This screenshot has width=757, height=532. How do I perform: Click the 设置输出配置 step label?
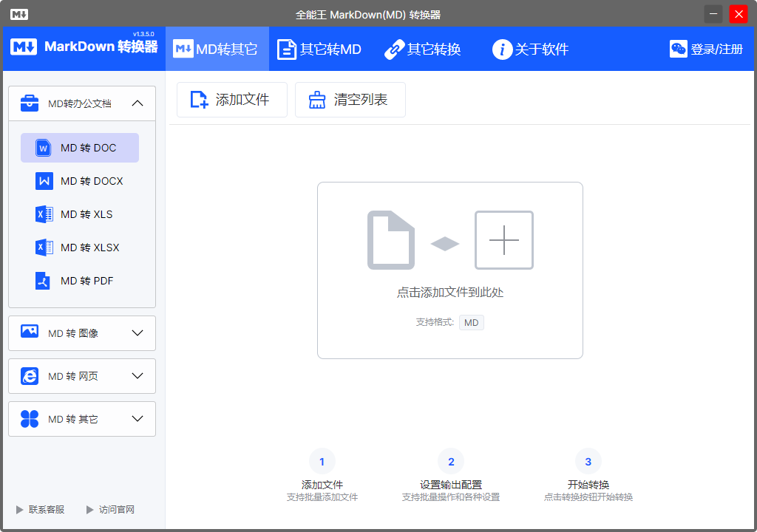[x=451, y=485]
